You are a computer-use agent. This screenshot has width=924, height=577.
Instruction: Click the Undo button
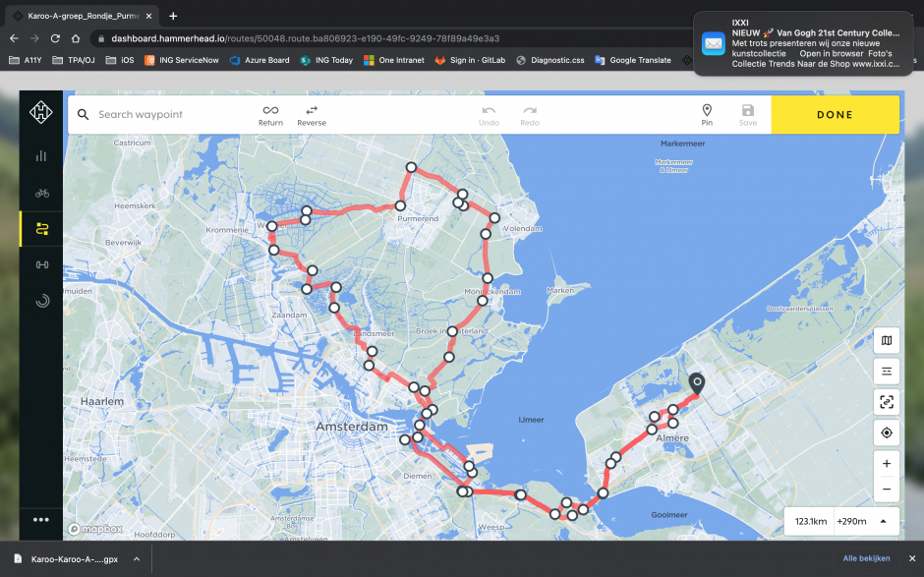point(489,116)
